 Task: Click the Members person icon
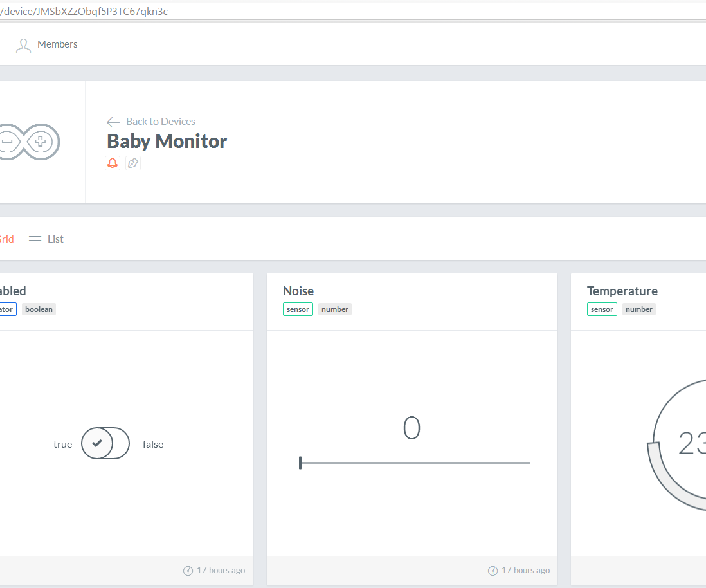click(x=23, y=44)
